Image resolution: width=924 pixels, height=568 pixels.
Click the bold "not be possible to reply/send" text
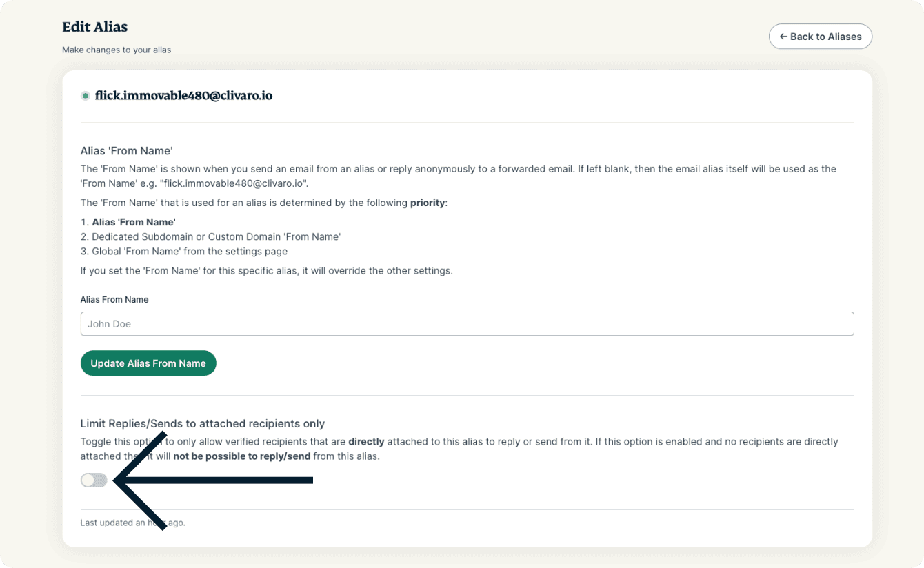coord(243,456)
